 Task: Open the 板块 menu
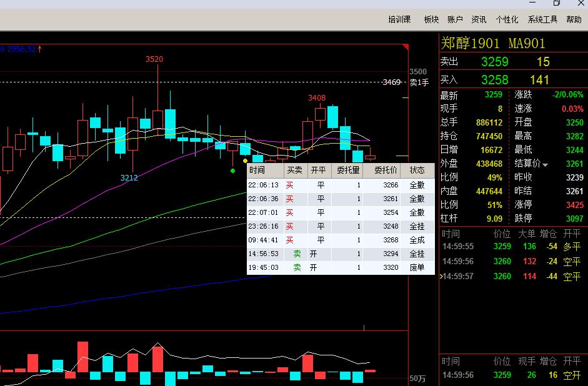[432, 19]
